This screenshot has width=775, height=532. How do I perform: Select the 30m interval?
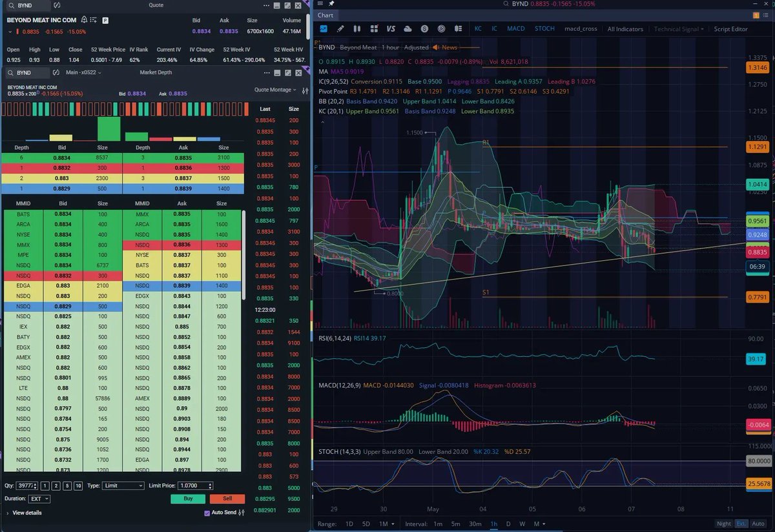(x=475, y=524)
